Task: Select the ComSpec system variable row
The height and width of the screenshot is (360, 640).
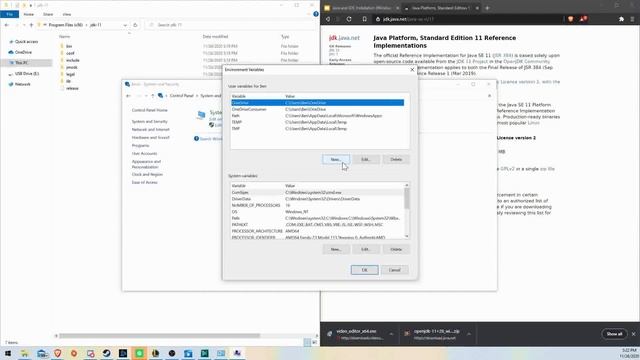Action: click(x=317, y=192)
